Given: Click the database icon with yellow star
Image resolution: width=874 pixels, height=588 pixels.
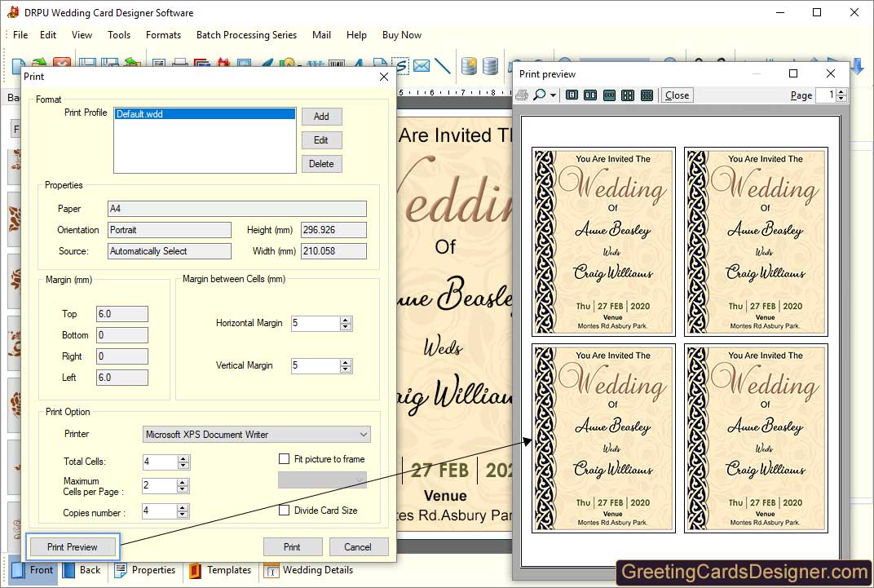Looking at the screenshot, I should pyautogui.click(x=470, y=66).
